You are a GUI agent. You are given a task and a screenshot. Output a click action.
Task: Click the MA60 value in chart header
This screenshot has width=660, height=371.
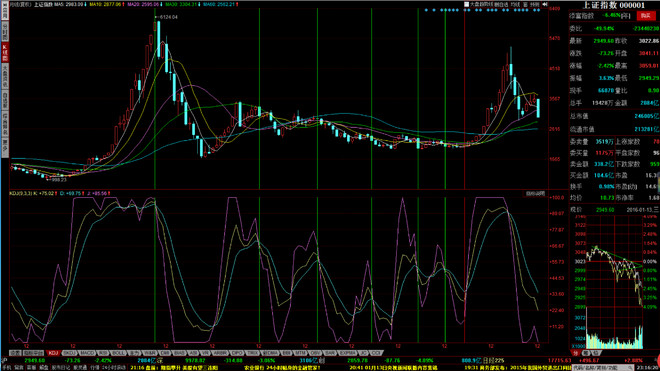(x=220, y=4)
